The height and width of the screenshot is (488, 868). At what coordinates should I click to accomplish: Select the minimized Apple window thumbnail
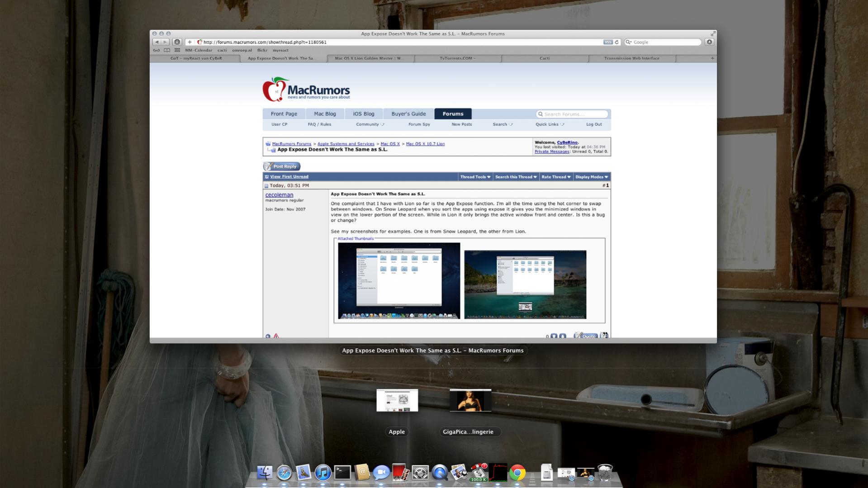click(397, 400)
